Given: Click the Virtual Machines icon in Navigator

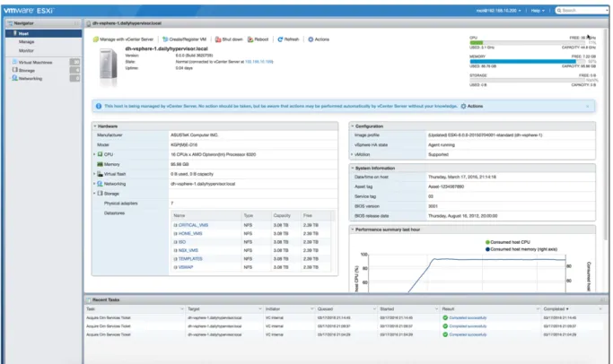Looking at the screenshot, I should pyautogui.click(x=15, y=62).
